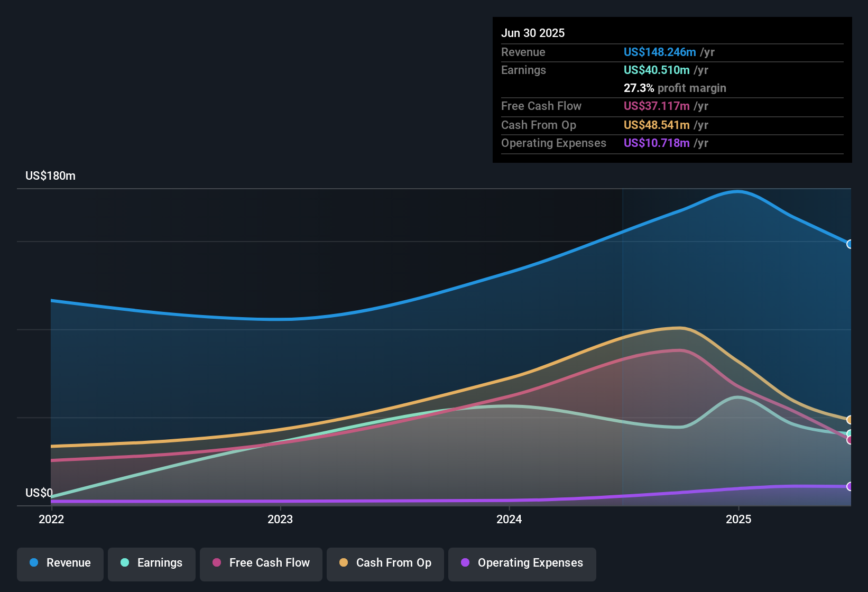868x592 pixels.
Task: Click the purple Operating Expenses legend dot
Action: click(464, 563)
